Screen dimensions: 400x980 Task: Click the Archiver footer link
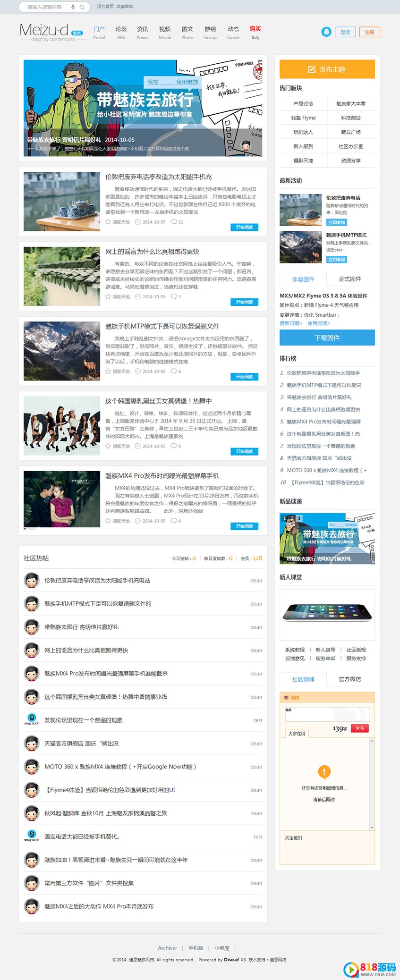tap(167, 948)
